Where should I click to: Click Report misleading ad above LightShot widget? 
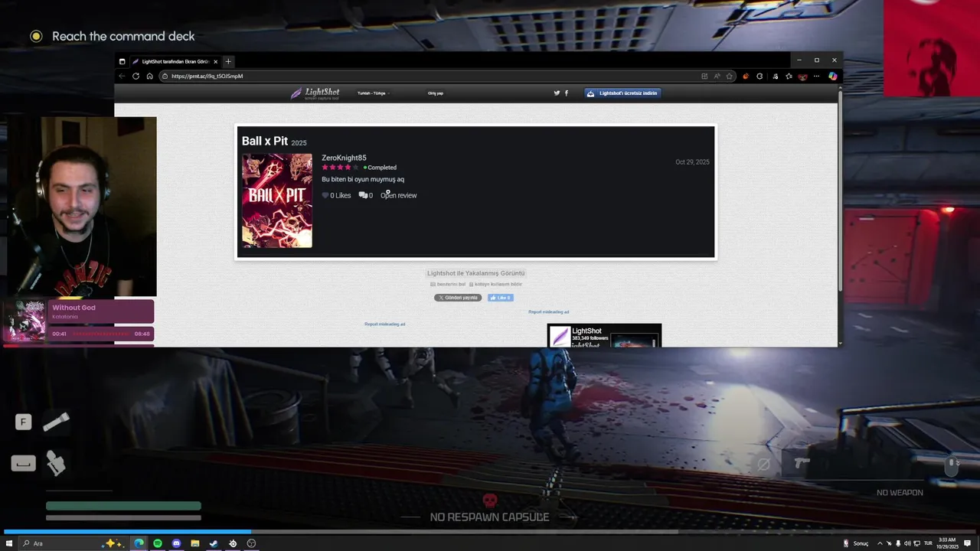[x=549, y=311]
